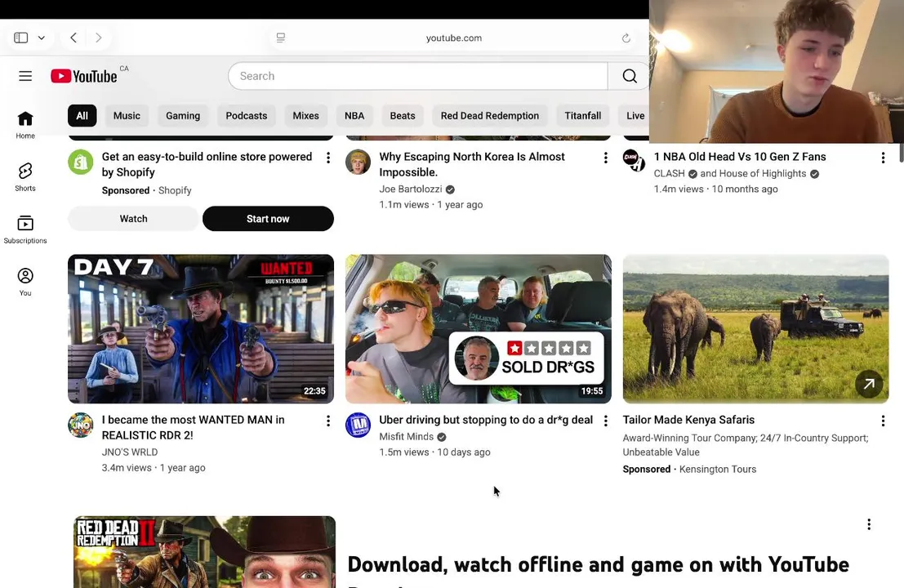Click the Kensington Tours sponsor text
The height and width of the screenshot is (588, 904).
coord(718,470)
